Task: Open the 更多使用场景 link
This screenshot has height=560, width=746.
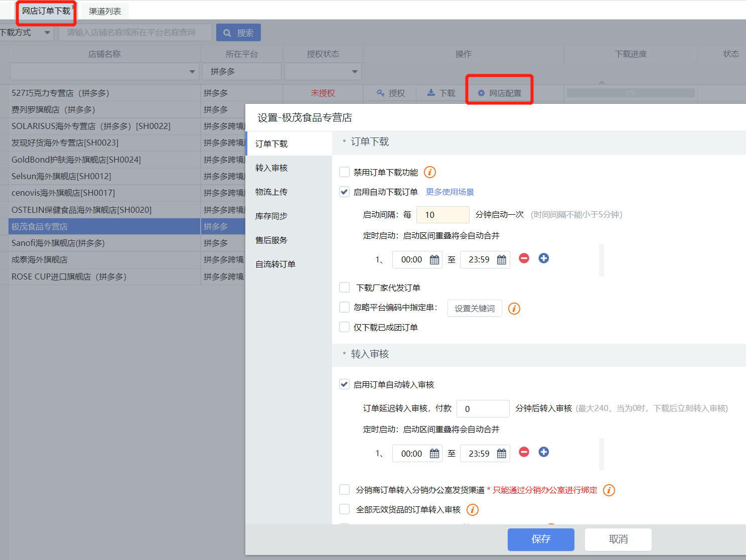Action: 450,192
